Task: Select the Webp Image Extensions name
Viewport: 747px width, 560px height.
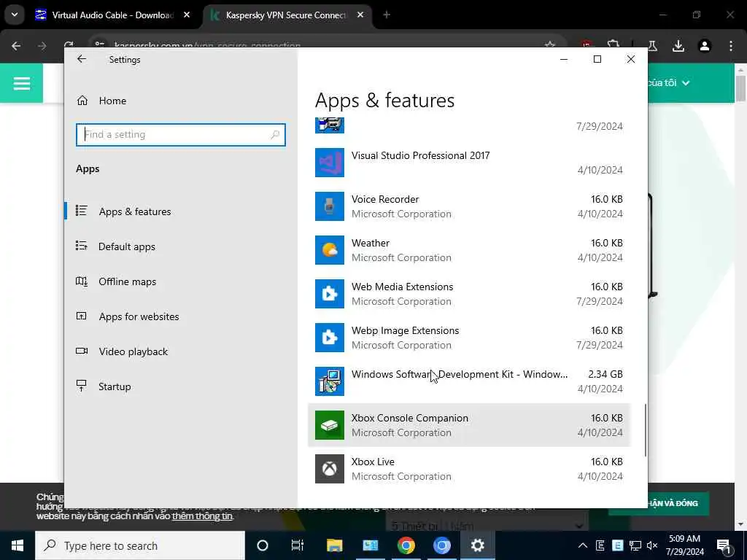Action: click(x=406, y=330)
